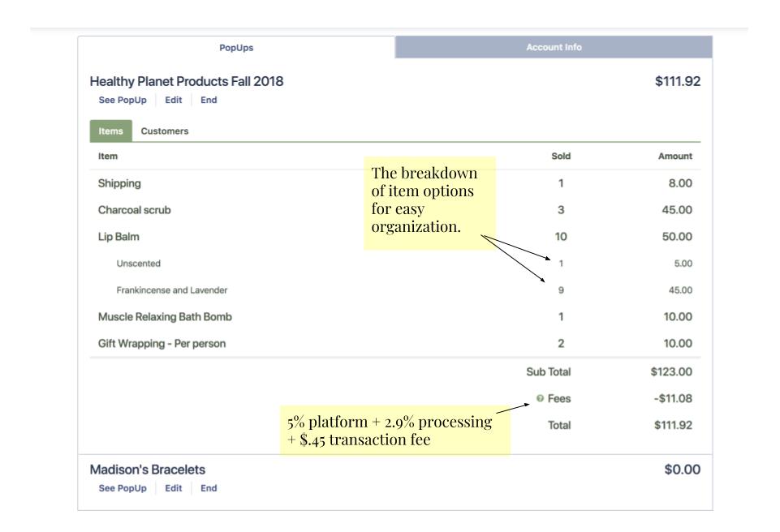The width and height of the screenshot is (780, 532).
Task: Select the Lip Balm item
Action: tap(119, 237)
